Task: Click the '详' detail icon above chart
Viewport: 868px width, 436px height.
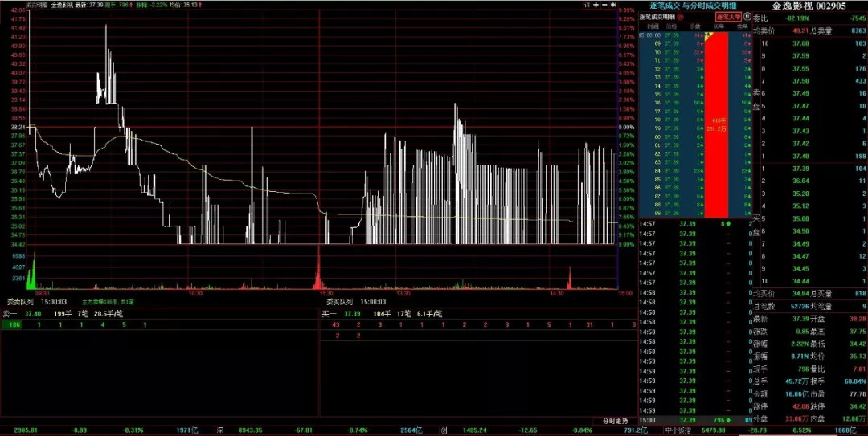Action: click(x=587, y=5)
